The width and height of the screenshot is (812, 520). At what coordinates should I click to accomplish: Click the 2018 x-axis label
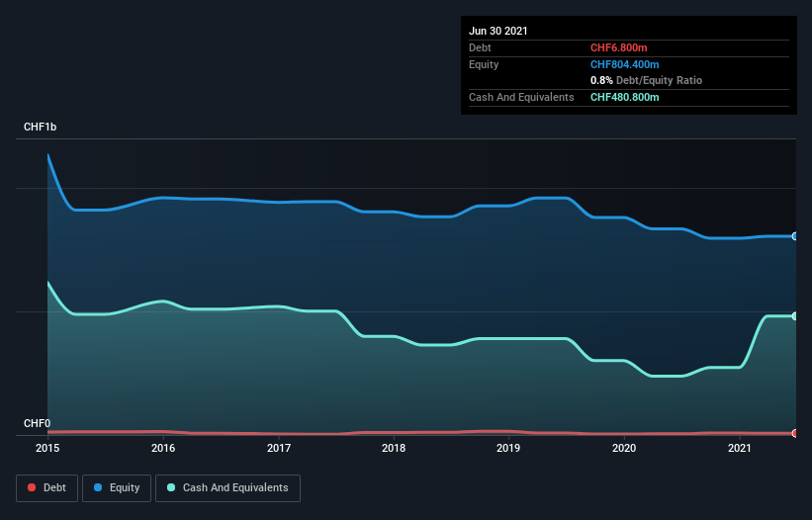point(394,448)
